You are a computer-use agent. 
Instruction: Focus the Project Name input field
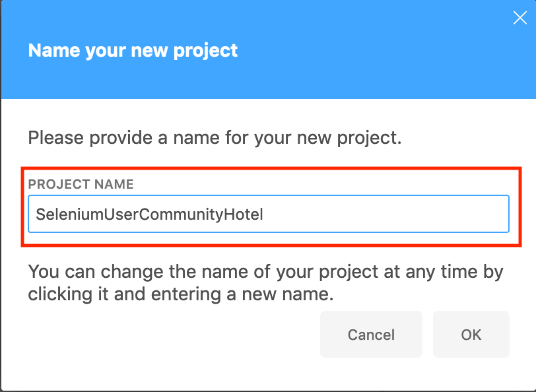268,214
